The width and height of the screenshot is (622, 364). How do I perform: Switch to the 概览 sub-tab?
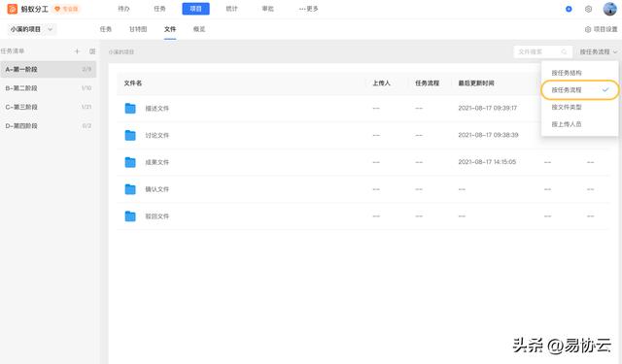[x=199, y=29]
